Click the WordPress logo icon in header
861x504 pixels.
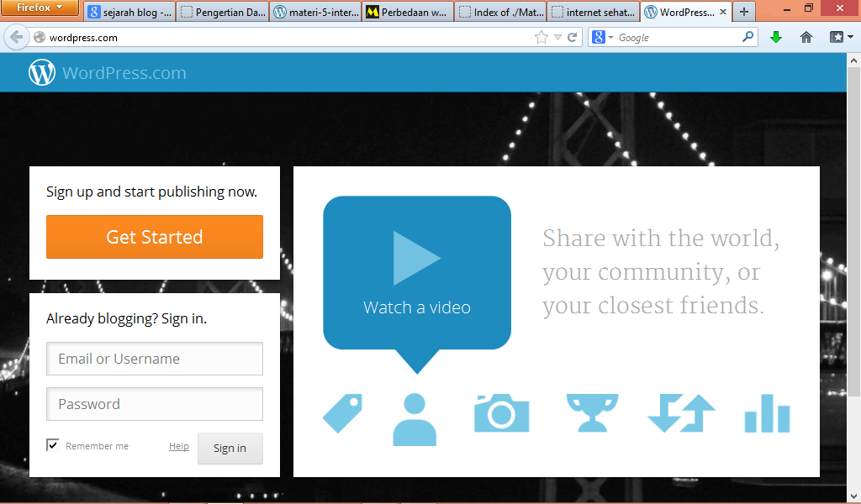(42, 73)
